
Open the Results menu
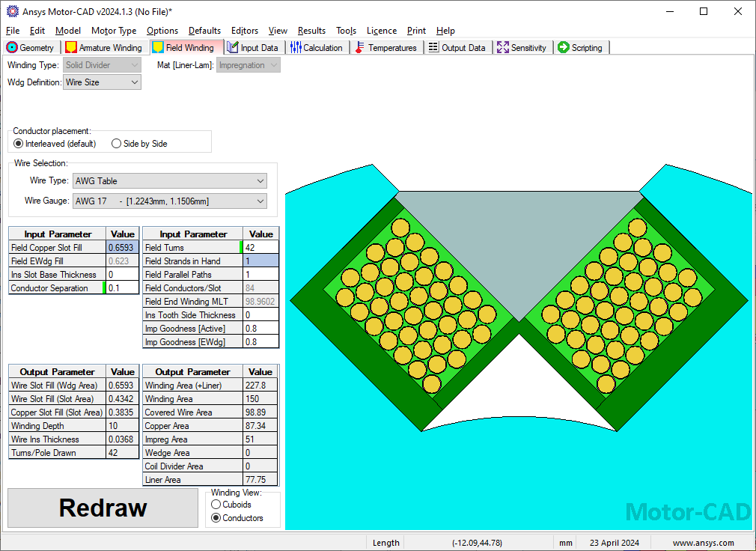311,31
